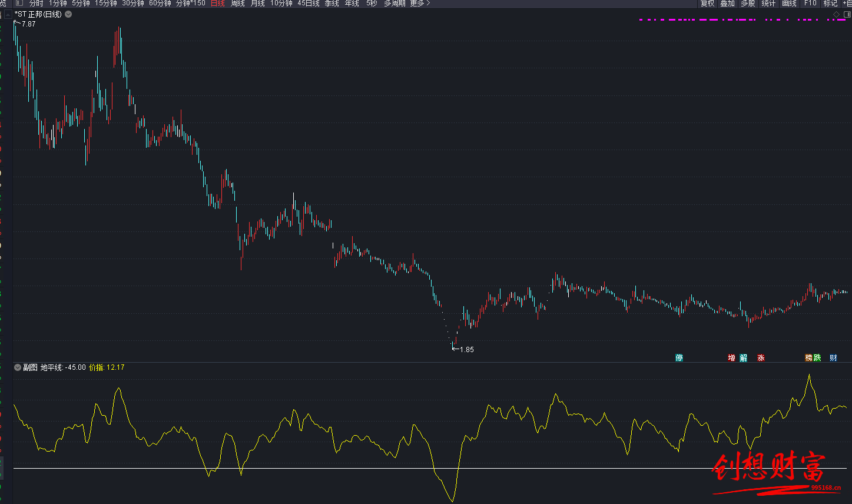Image resolution: width=852 pixels, height=504 pixels.
Task: Open the F10 company info
Action: (x=810, y=4)
